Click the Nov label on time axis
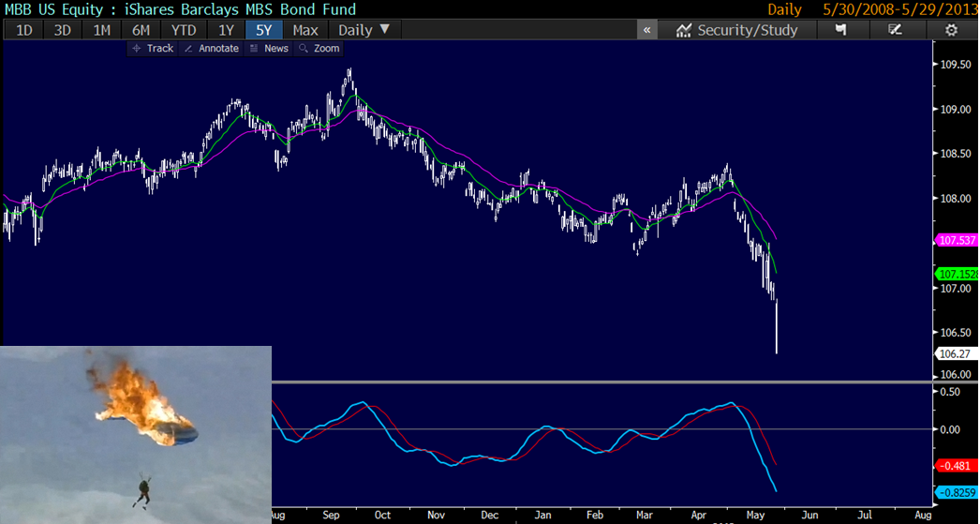This screenshot has height=524, width=980. [436, 515]
